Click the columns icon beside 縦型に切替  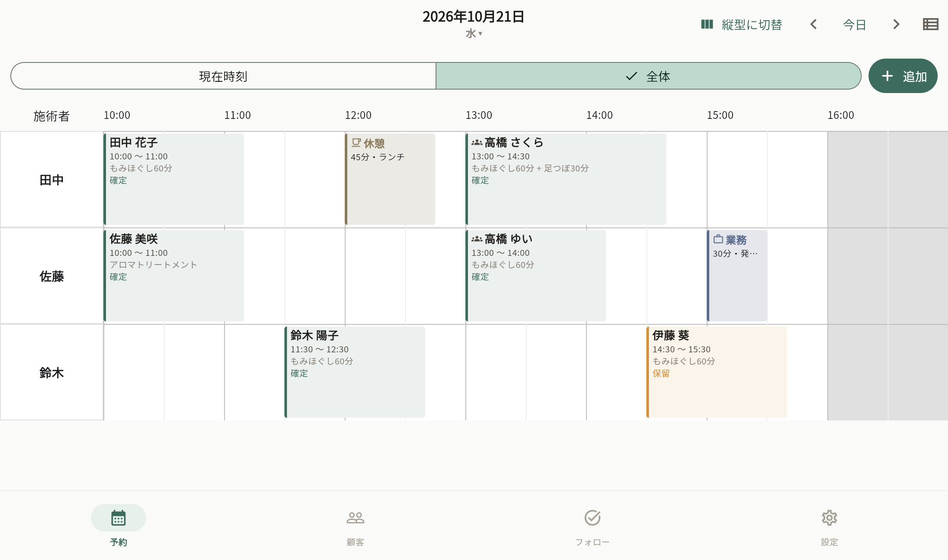707,25
